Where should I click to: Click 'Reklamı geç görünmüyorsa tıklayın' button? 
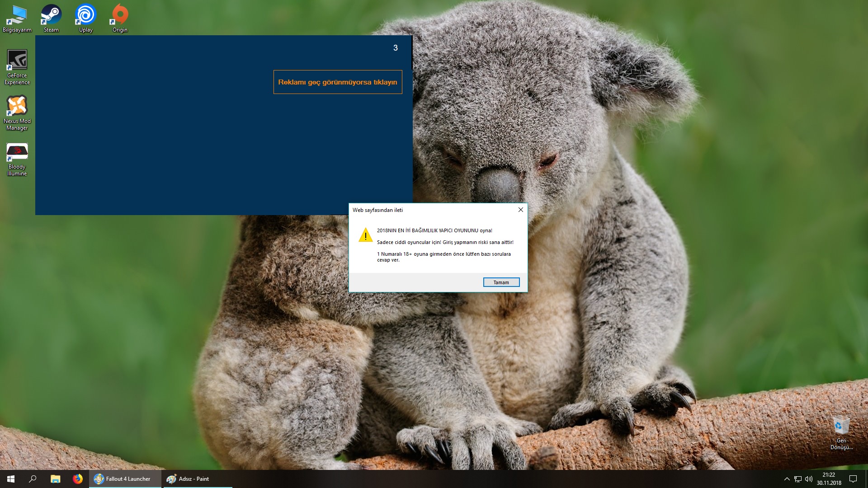(x=338, y=82)
